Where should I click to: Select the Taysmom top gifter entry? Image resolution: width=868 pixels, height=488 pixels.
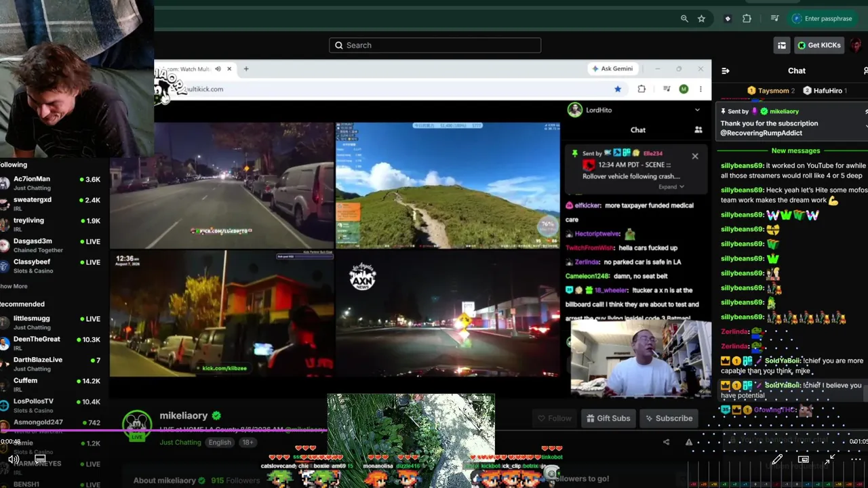click(x=771, y=91)
